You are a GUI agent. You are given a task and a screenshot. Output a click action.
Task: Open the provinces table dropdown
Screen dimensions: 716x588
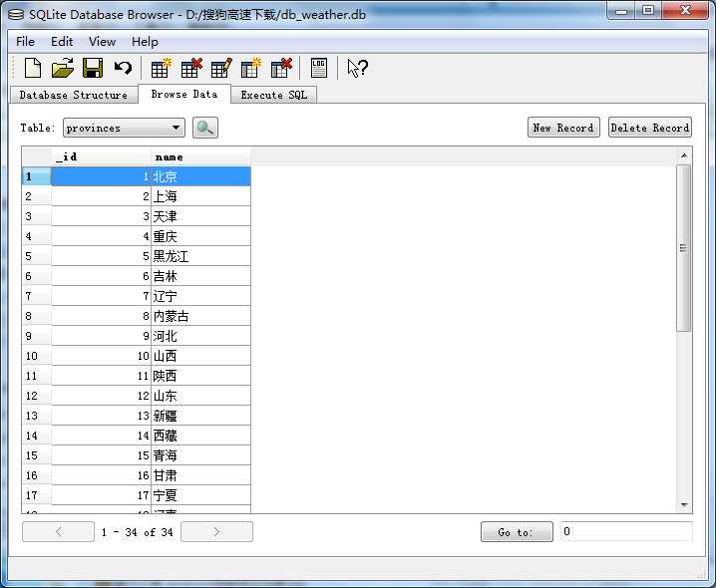[124, 128]
